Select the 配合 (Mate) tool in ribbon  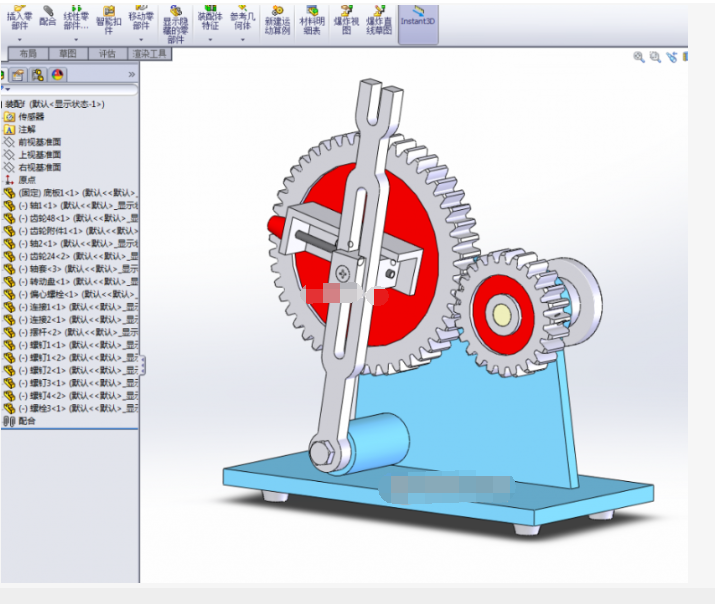pos(47,16)
